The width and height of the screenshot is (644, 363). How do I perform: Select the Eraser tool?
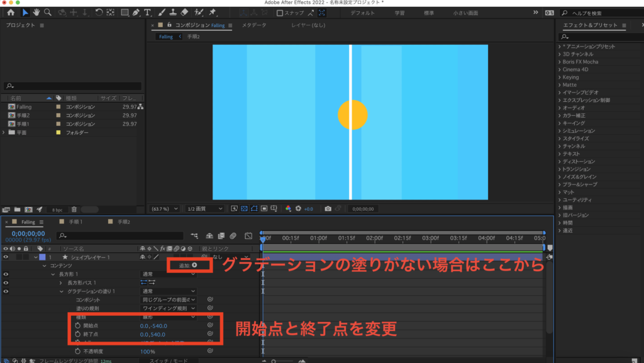tap(184, 12)
